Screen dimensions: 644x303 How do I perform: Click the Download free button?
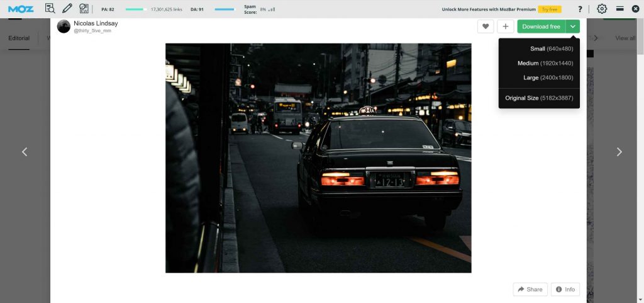click(541, 26)
